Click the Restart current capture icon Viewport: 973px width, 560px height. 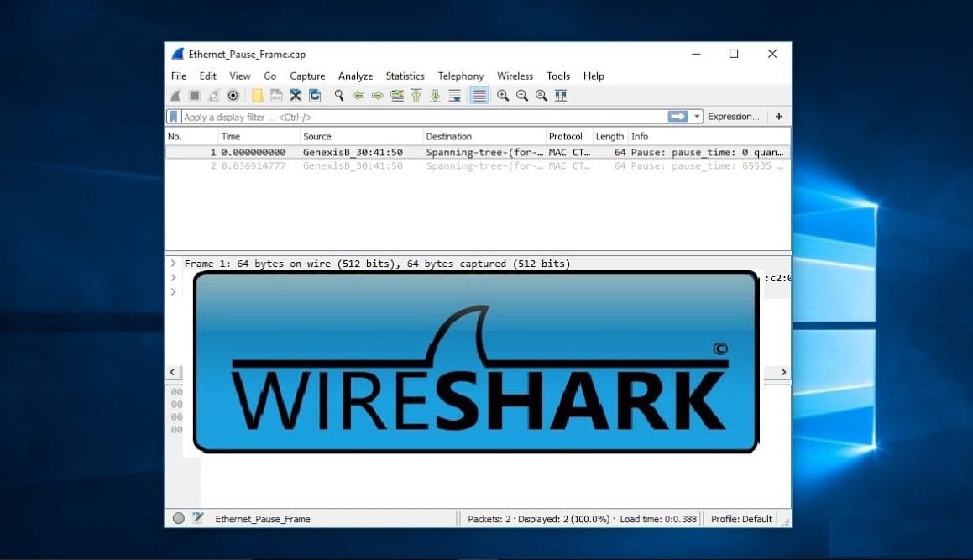[213, 96]
